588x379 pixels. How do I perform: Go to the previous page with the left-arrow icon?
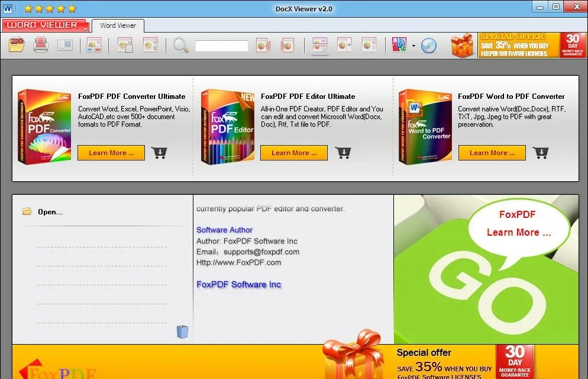tap(263, 45)
